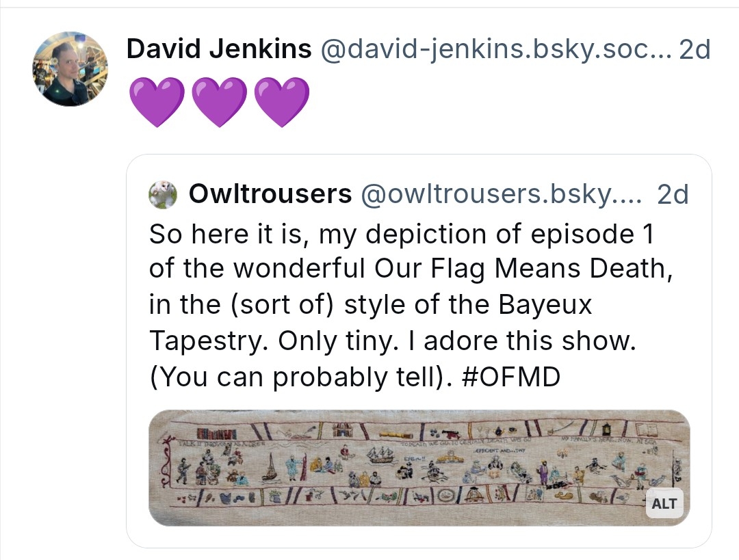Screen dimensions: 739x560
Task: Open the @owltrousers.bsky handle
Action: pos(500,195)
